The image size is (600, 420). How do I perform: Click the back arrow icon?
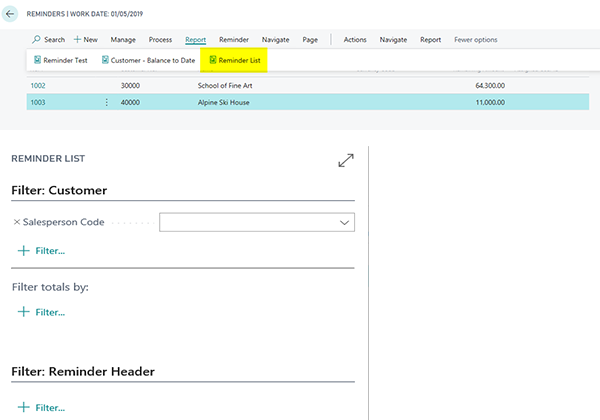[11, 14]
